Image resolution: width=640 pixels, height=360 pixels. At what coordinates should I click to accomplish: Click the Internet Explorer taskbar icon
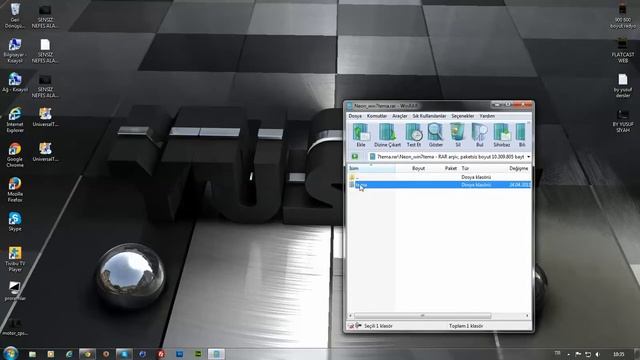pyautogui.click(x=69, y=354)
